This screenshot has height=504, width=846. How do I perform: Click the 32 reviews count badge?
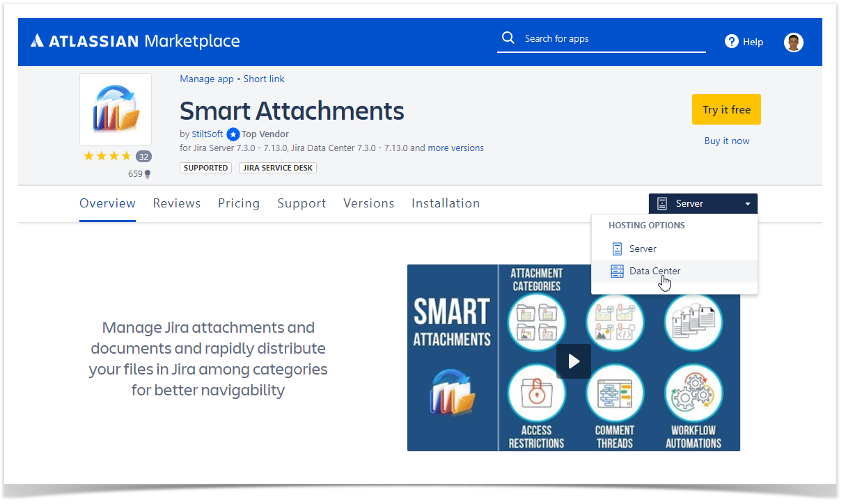143,156
